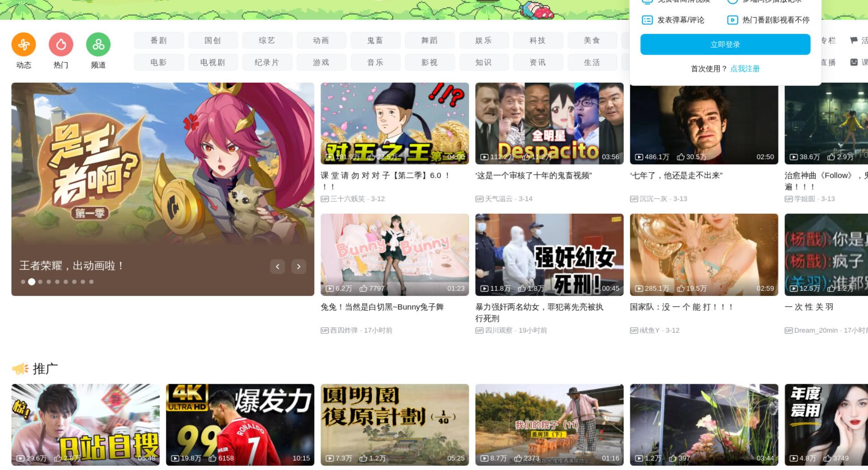The image size is (868, 470).
Task: Select the 游戏 category
Action: pos(321,62)
